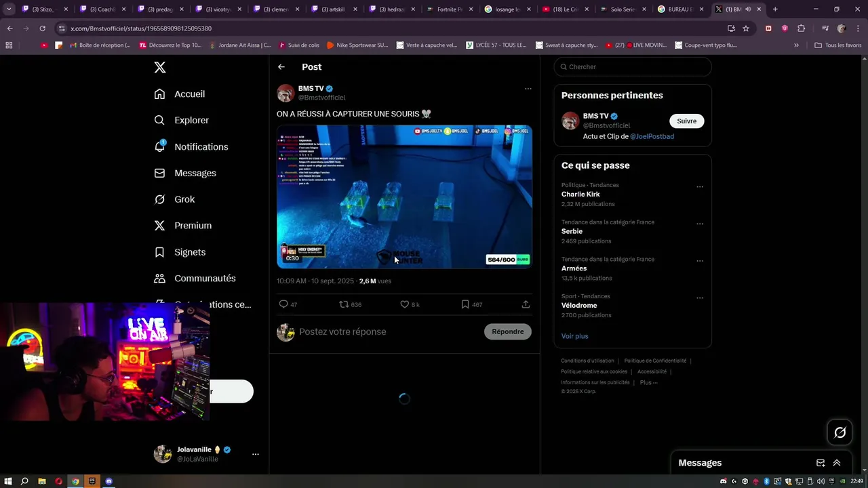Image resolution: width=868 pixels, height=488 pixels.
Task: Open Messages in sidebar
Action: tap(185, 173)
